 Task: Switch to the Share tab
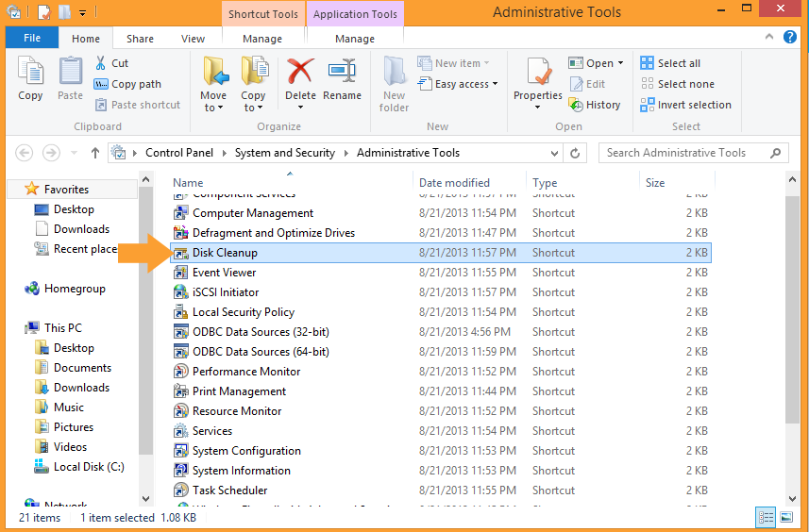point(140,39)
